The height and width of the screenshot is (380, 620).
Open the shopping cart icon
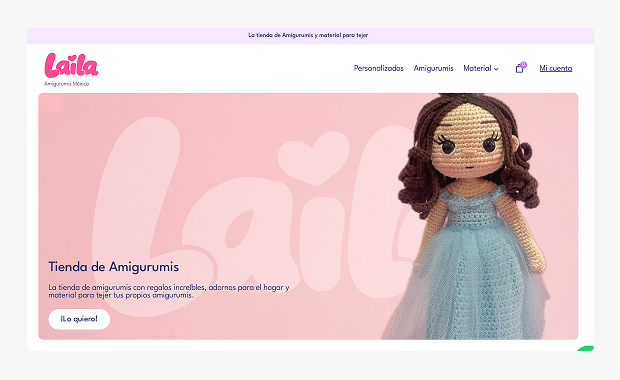(x=521, y=68)
